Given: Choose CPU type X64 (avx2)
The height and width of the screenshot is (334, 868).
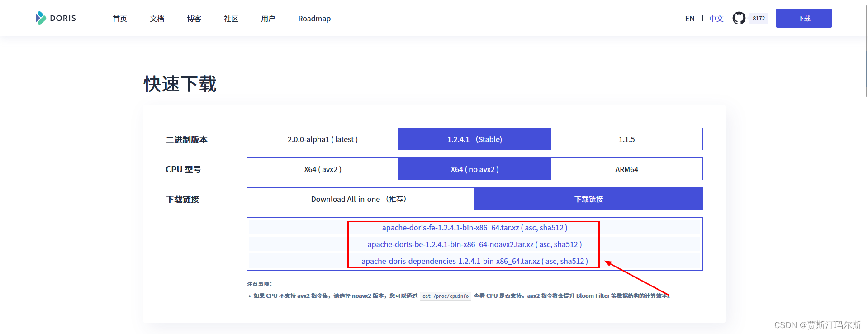Looking at the screenshot, I should tap(323, 169).
